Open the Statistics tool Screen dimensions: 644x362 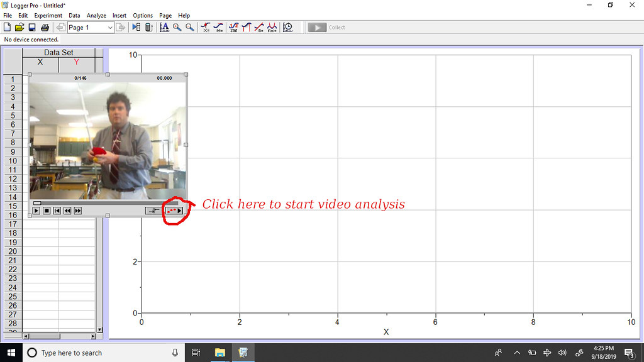233,27
